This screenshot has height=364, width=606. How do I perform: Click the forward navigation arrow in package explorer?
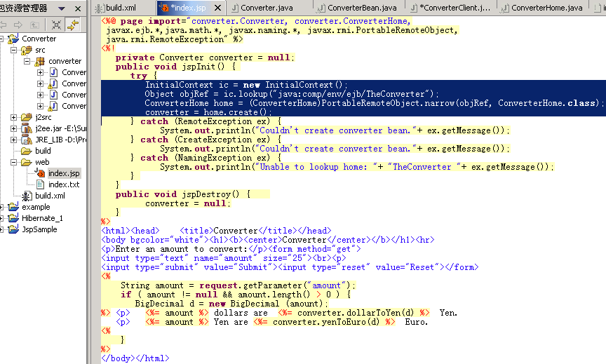click(x=18, y=25)
